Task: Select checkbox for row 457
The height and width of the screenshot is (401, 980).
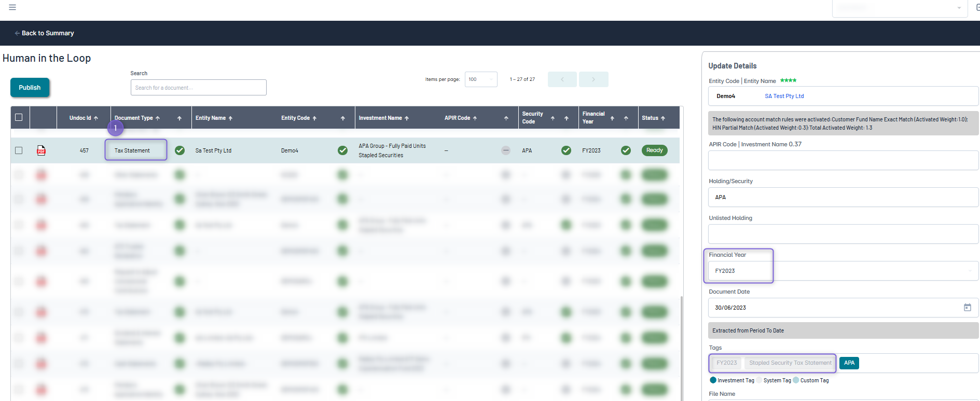Action: 19,150
